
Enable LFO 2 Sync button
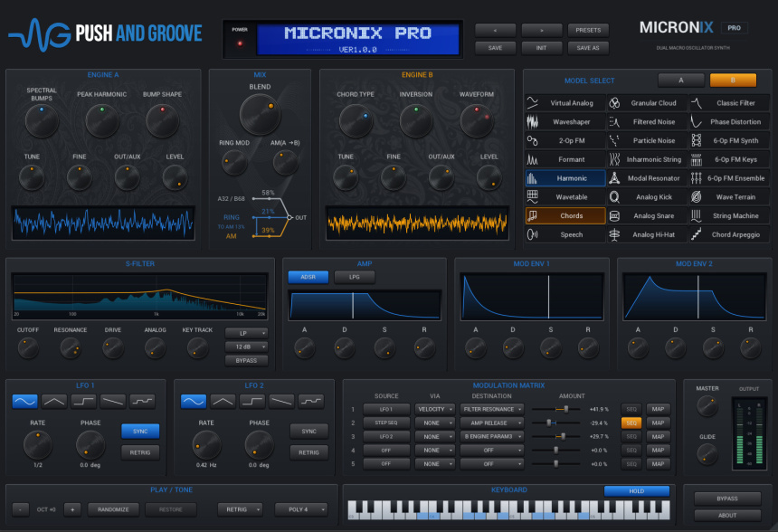pyautogui.click(x=308, y=432)
